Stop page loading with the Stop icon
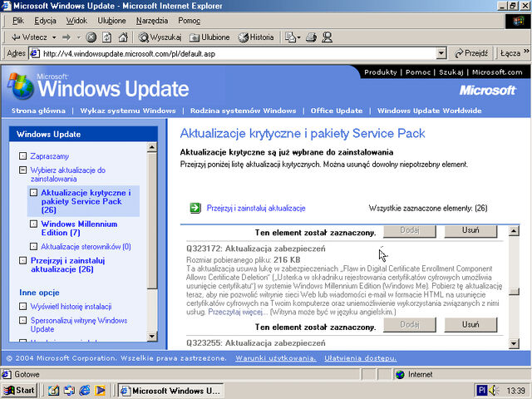532x399 pixels. pyautogui.click(x=91, y=37)
